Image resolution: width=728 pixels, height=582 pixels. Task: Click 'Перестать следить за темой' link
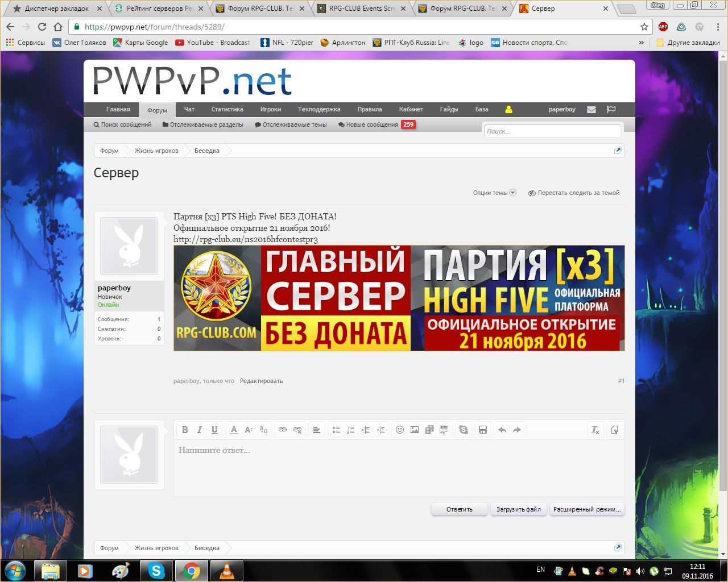tap(574, 193)
